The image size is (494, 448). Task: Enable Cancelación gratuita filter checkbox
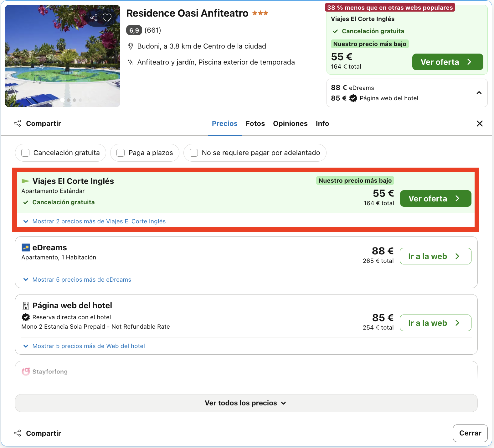click(25, 153)
